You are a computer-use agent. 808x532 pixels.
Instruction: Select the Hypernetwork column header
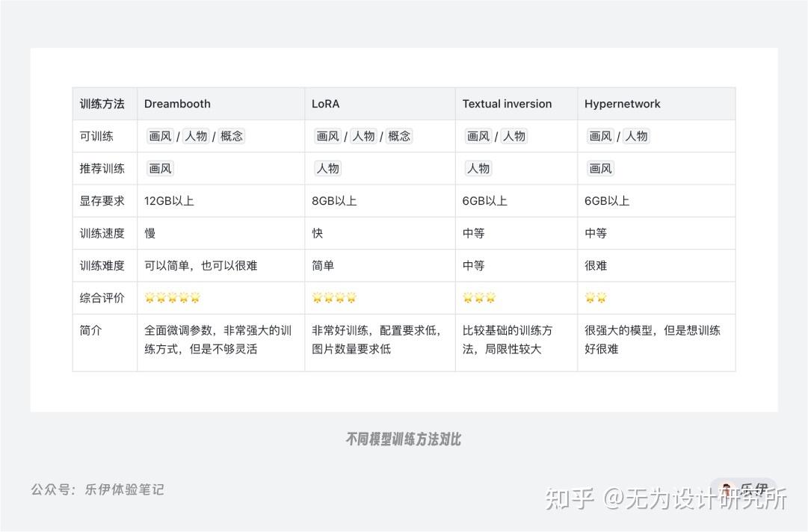(x=656, y=104)
